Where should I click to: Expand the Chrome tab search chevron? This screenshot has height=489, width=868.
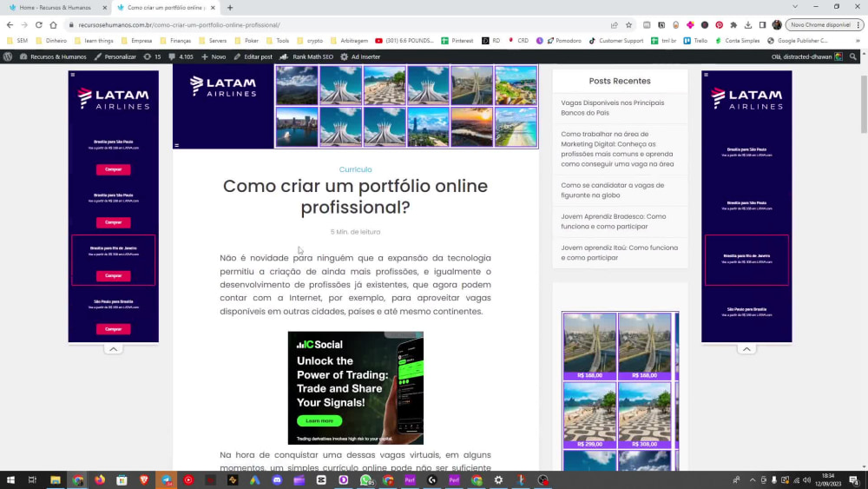point(795,7)
